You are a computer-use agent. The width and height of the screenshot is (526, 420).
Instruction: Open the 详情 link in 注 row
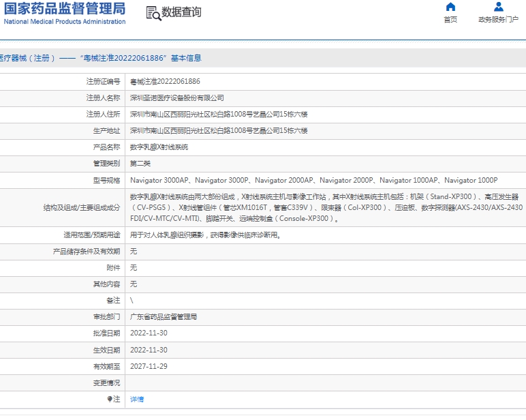(137, 399)
